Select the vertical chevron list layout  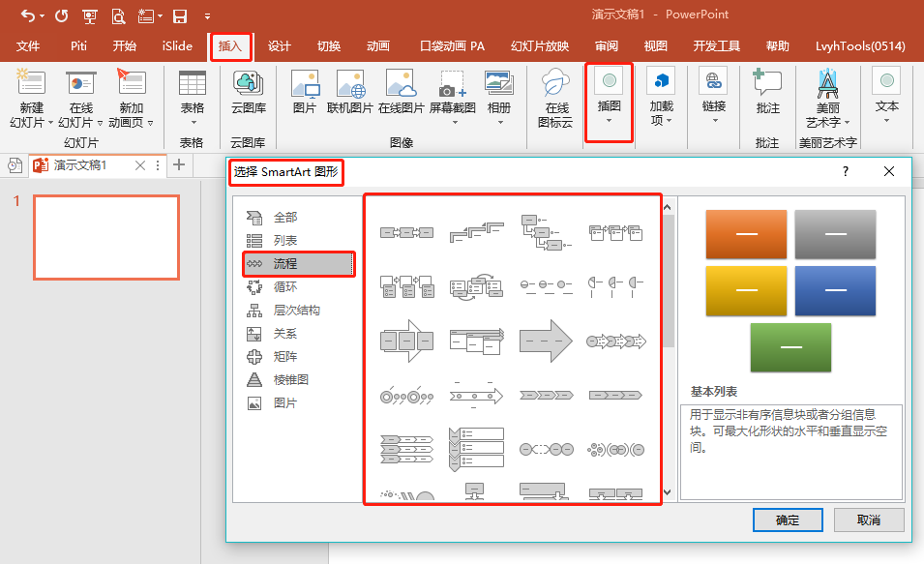tap(477, 450)
